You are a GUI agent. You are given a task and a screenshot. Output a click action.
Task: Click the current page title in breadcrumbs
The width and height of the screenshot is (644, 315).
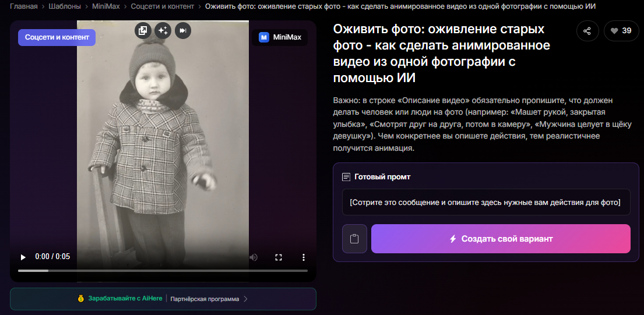[x=400, y=6]
